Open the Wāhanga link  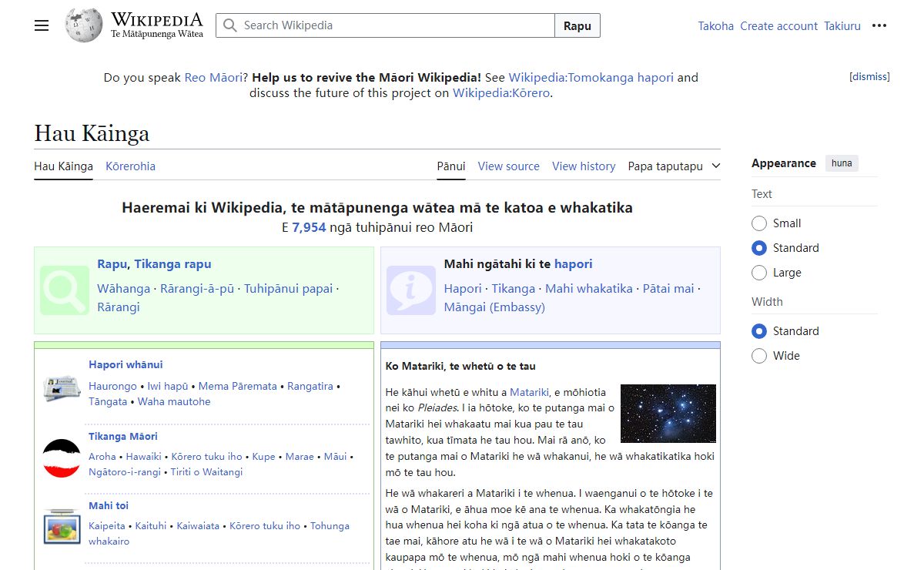pyautogui.click(x=124, y=289)
